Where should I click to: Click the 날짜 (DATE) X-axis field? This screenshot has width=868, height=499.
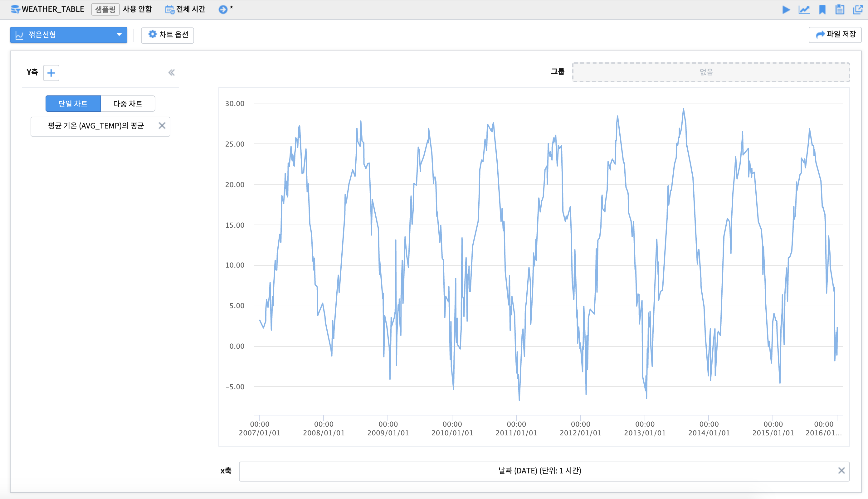click(544, 471)
